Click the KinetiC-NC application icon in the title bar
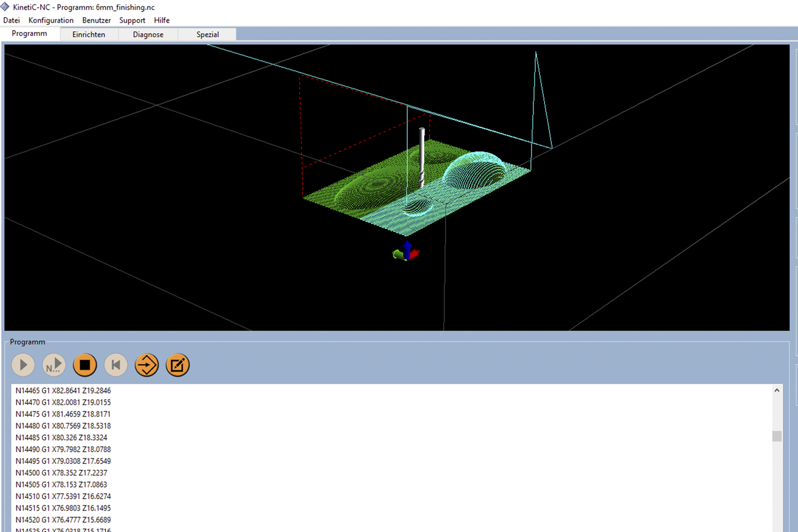The image size is (798, 532). click(x=5, y=7)
